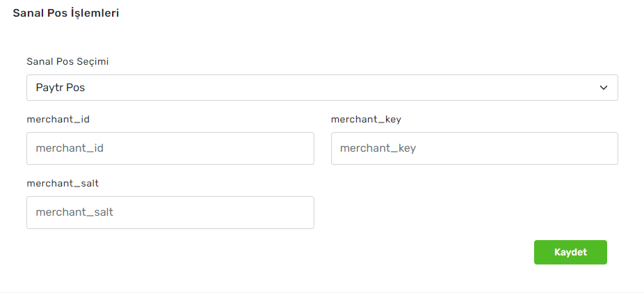
Task: Click the merchant_id label above its field
Action: coord(58,119)
